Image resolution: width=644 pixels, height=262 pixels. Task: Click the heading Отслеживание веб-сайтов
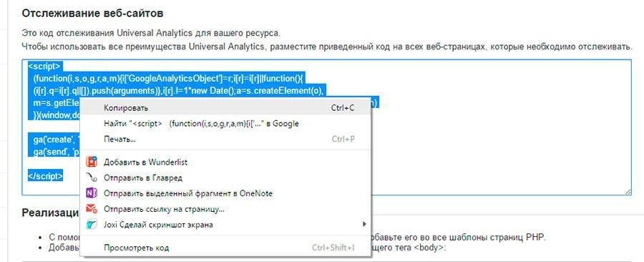pyautogui.click(x=92, y=14)
